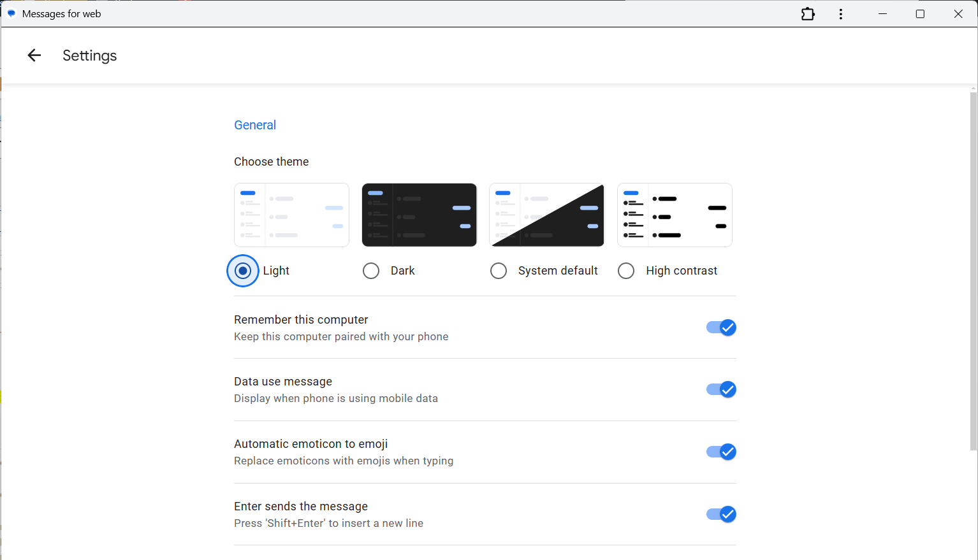
Task: Click the General section heading
Action: pos(255,125)
